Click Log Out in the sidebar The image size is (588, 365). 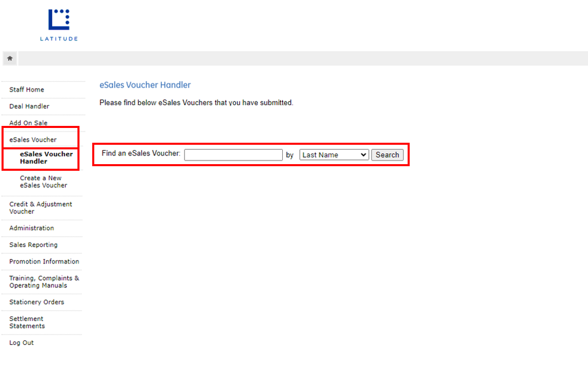click(21, 343)
